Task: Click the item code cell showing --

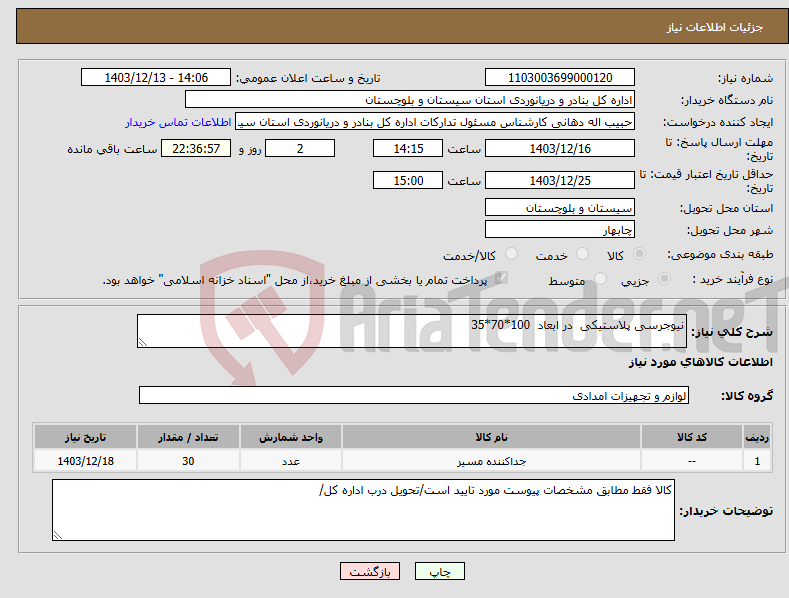Action: (x=692, y=461)
